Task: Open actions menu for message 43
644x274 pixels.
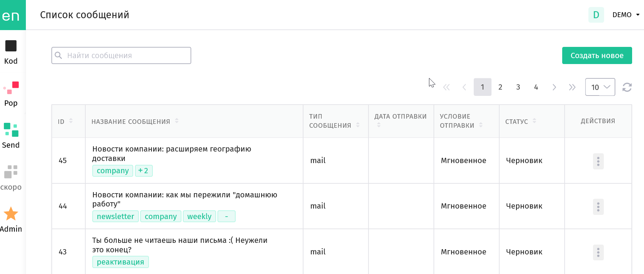Action: 598,252
